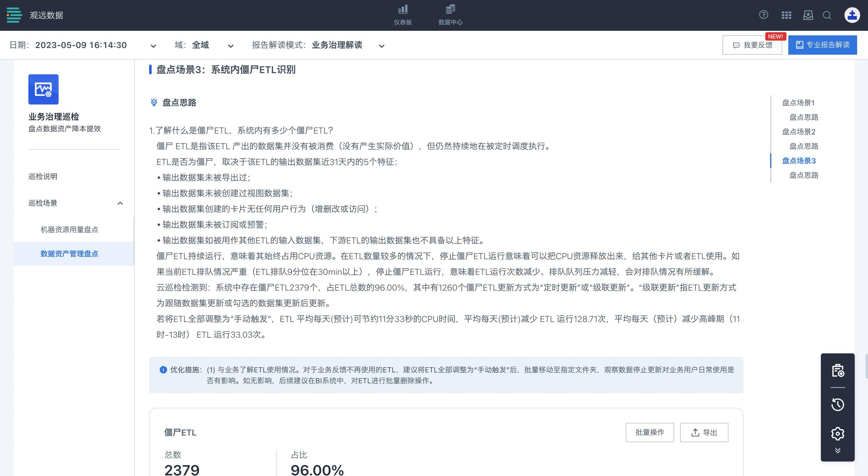Click the 导出 export button
The height and width of the screenshot is (476, 868).
704,433
